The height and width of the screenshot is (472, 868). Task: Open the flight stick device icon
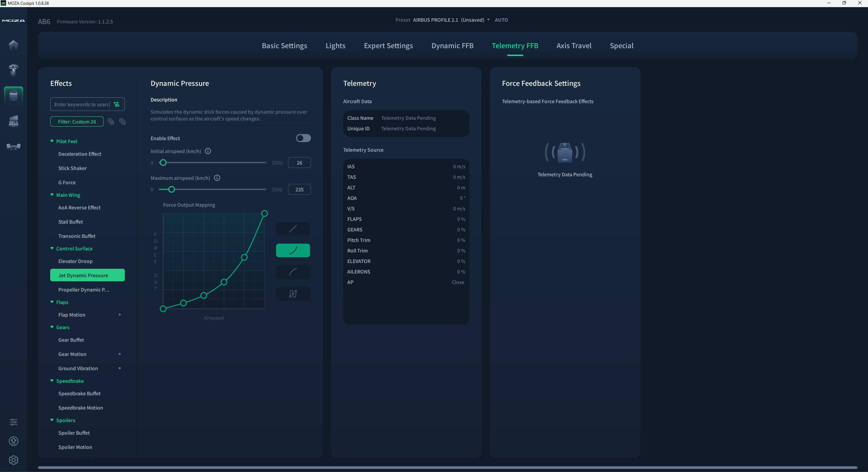tap(14, 70)
